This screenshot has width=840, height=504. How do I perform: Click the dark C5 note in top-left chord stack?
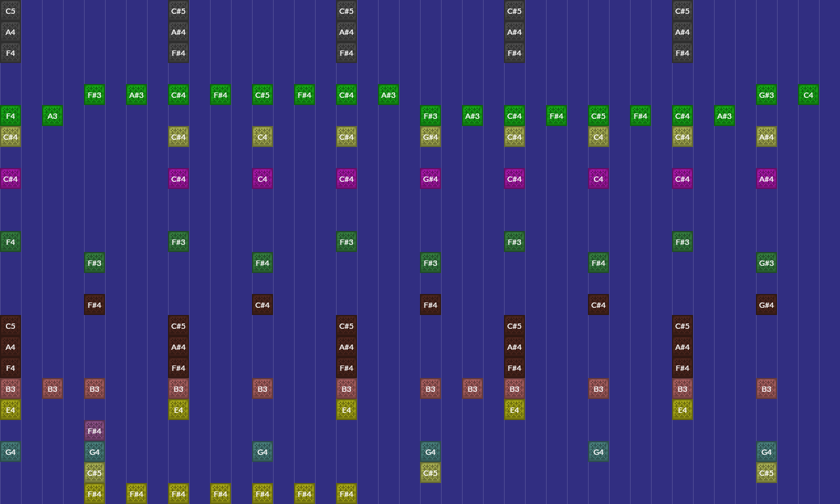10,10
